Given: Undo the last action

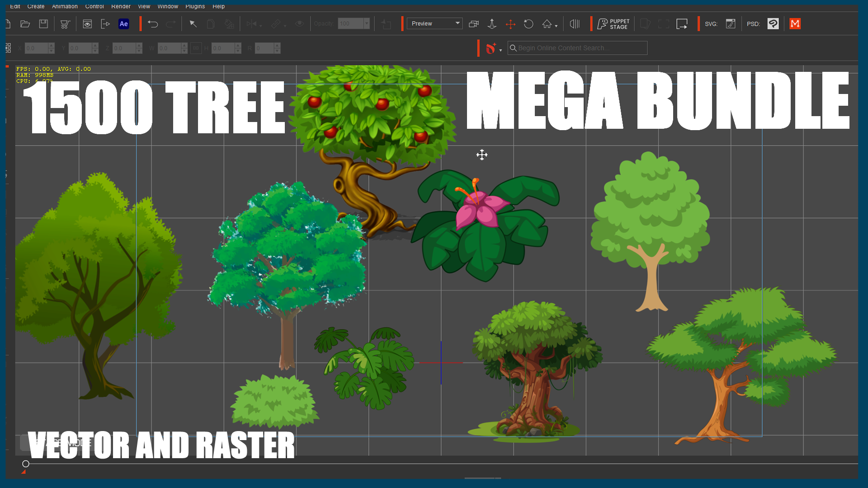Looking at the screenshot, I should pos(153,24).
